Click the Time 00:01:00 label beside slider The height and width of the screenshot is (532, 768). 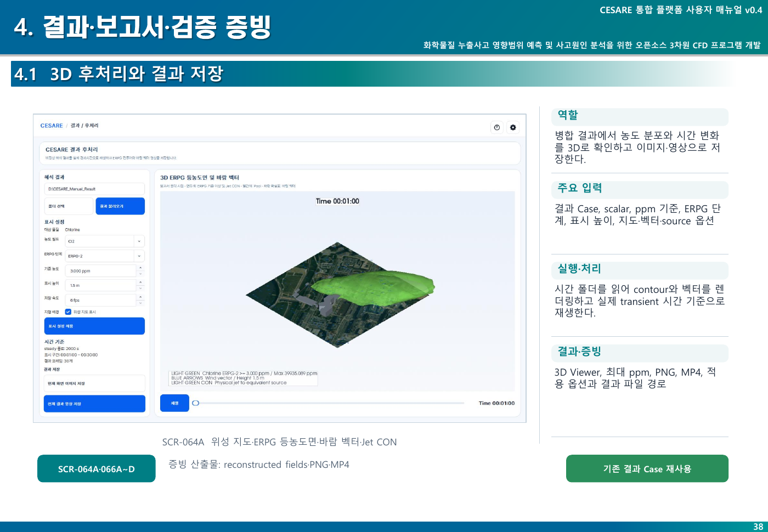coord(496,403)
